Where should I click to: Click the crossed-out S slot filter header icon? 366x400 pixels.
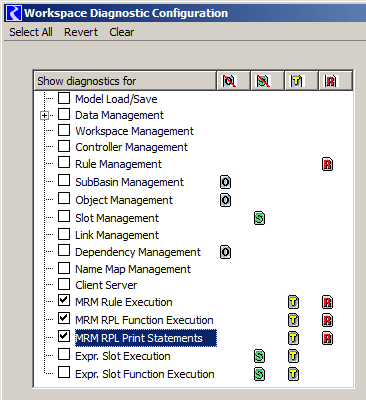263,81
